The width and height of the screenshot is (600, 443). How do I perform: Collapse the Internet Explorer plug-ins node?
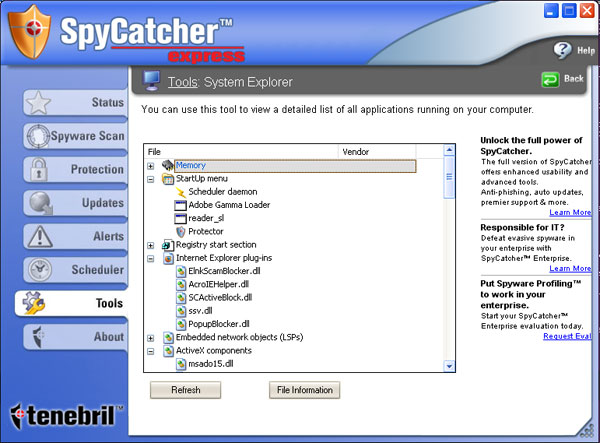pyautogui.click(x=151, y=259)
